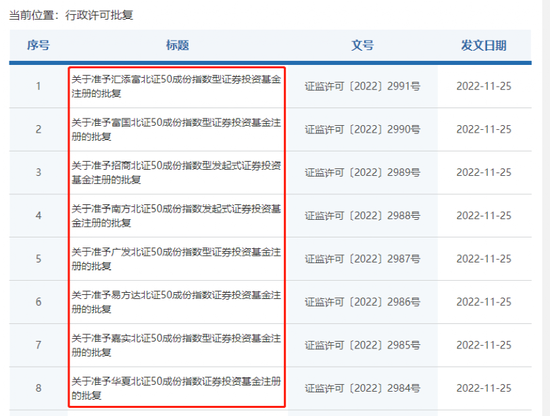
Task: Click document number 证监许可〔2022〕2988号
Action: [x=362, y=216]
